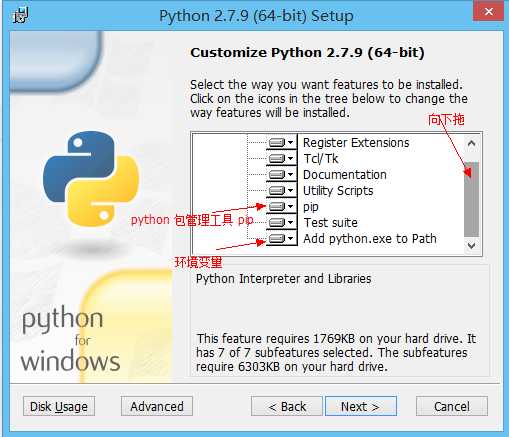Screen dimensions: 509x437
Task: Open the Test suite feature install dropdown
Action: tap(281, 222)
